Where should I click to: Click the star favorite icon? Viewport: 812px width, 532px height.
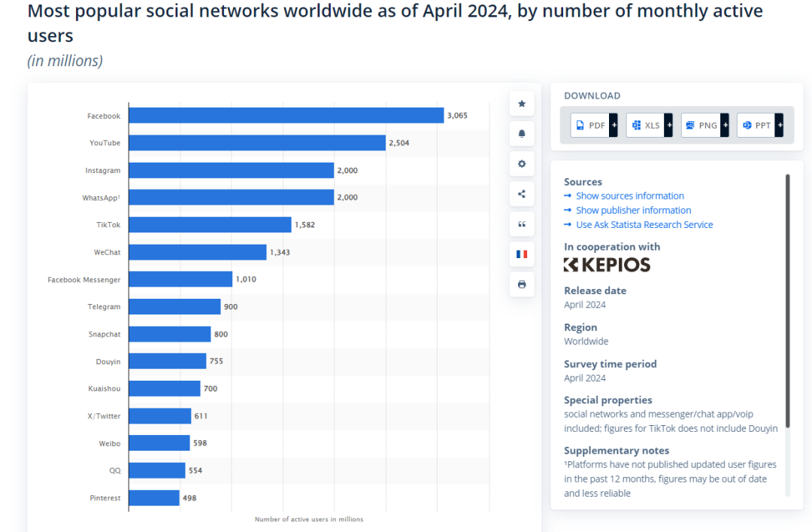[522, 104]
